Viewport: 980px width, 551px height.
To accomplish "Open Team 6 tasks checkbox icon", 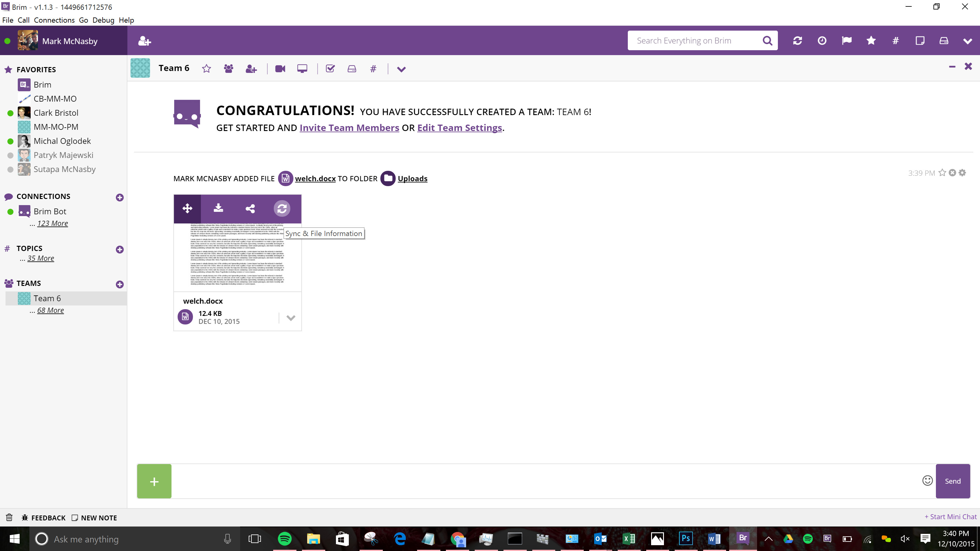I will 330,69.
